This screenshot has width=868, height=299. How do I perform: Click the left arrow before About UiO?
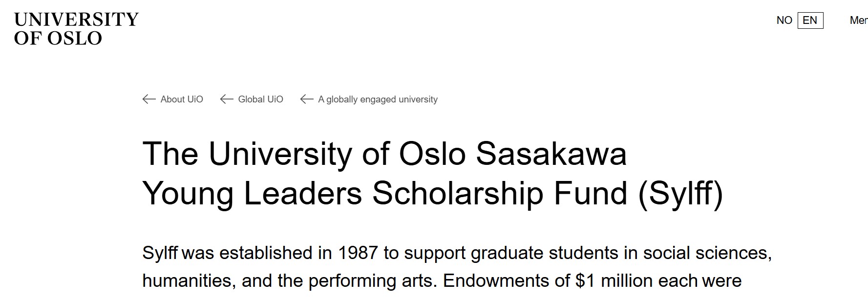tap(149, 100)
